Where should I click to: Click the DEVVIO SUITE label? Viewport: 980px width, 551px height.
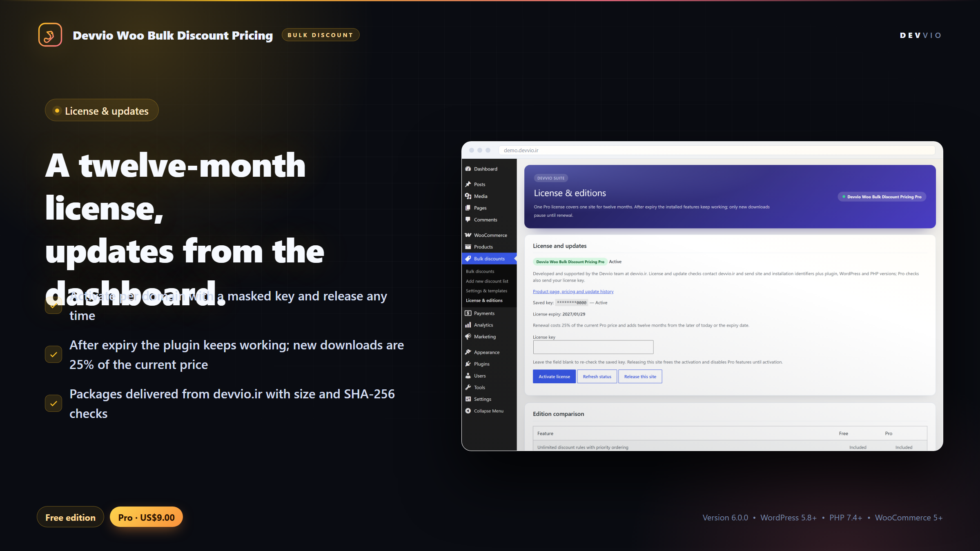(551, 178)
